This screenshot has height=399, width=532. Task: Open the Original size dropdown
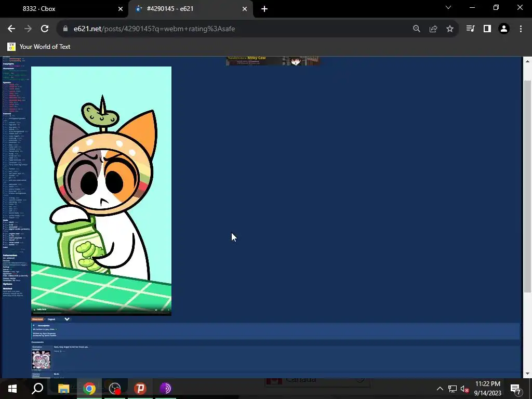click(x=58, y=320)
